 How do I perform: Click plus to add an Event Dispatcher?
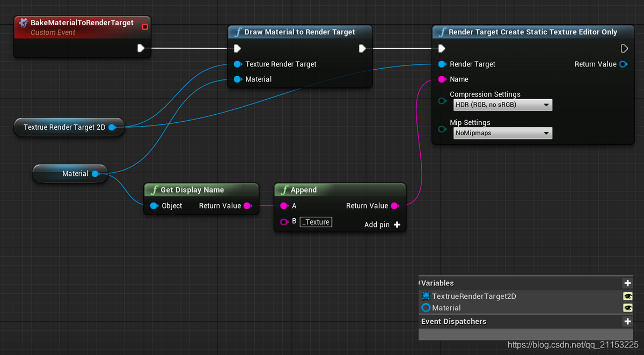(627, 321)
